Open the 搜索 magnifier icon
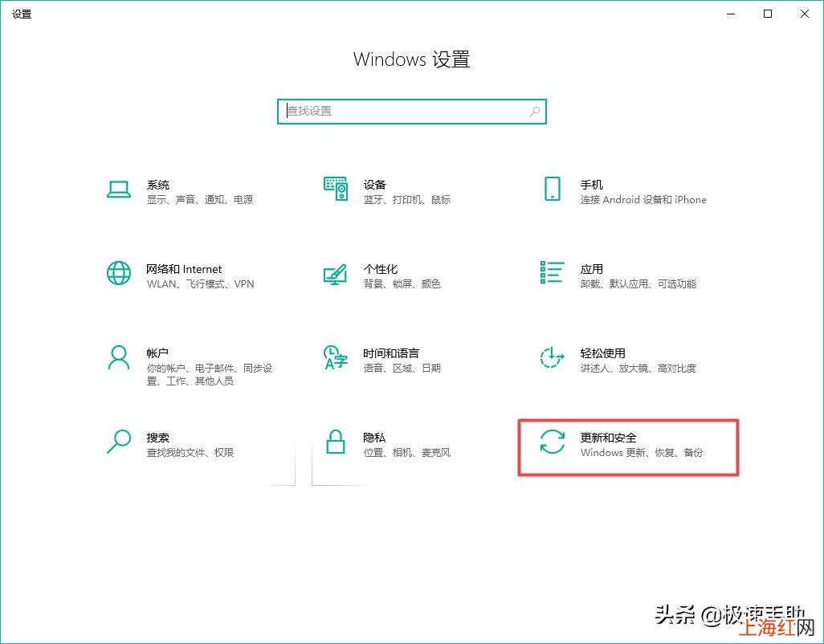The height and width of the screenshot is (644, 824). point(119,441)
